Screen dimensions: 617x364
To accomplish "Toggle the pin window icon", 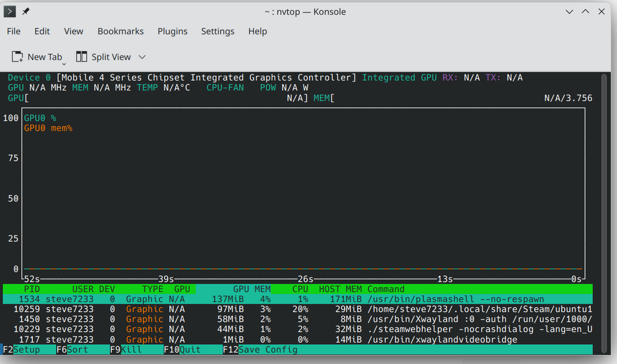I will point(25,11).
